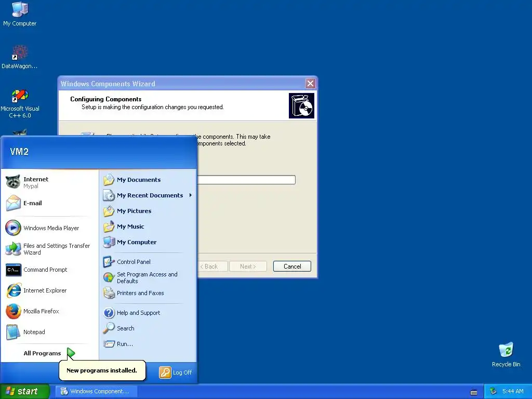Screen dimensions: 532x399
Task: Click the New programs installed balloon
Action: (x=102, y=370)
